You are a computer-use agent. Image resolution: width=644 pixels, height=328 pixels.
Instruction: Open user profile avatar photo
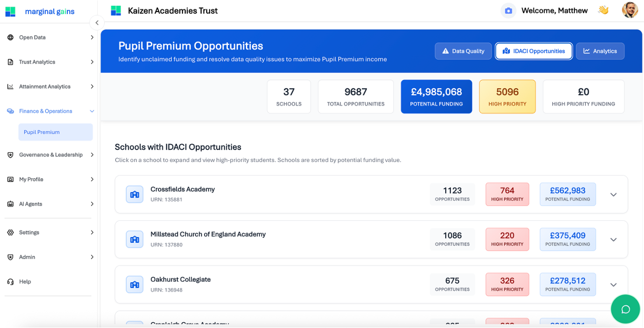(630, 11)
